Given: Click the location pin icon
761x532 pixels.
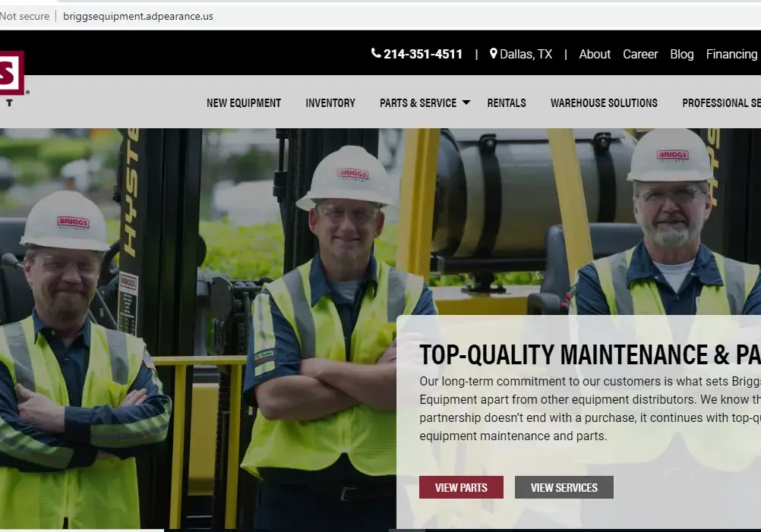Looking at the screenshot, I should coord(494,54).
